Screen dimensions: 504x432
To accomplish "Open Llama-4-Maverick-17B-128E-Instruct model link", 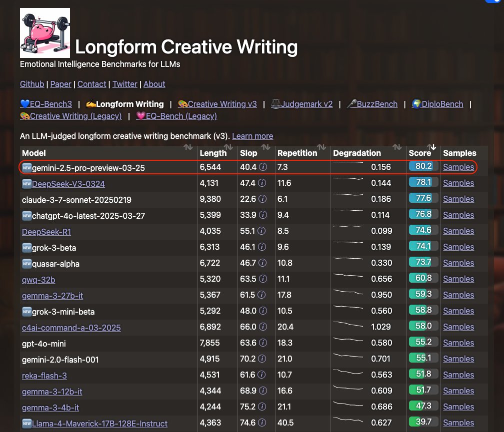I will point(99,424).
